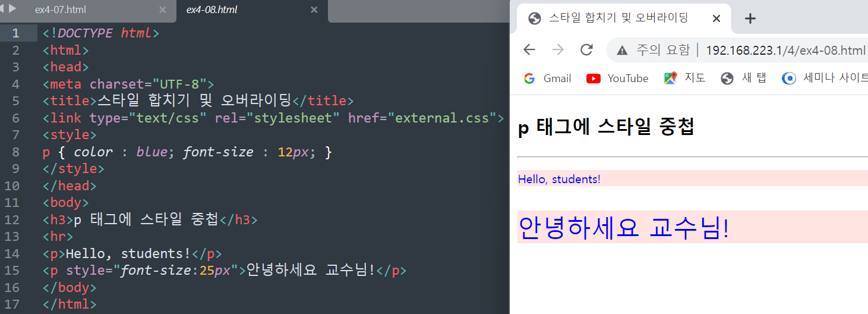
Task: Click globe favicon on the browser tab
Action: 535,18
